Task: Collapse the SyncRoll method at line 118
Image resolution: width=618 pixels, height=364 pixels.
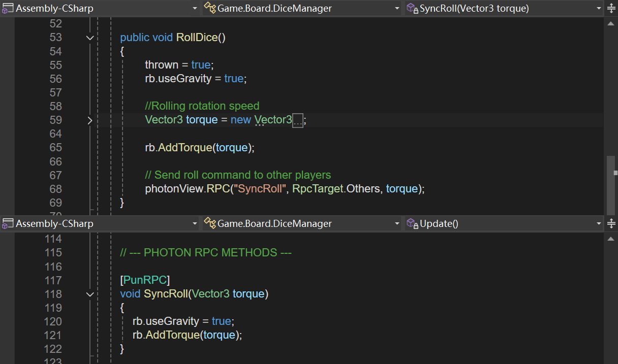Action: tap(90, 294)
